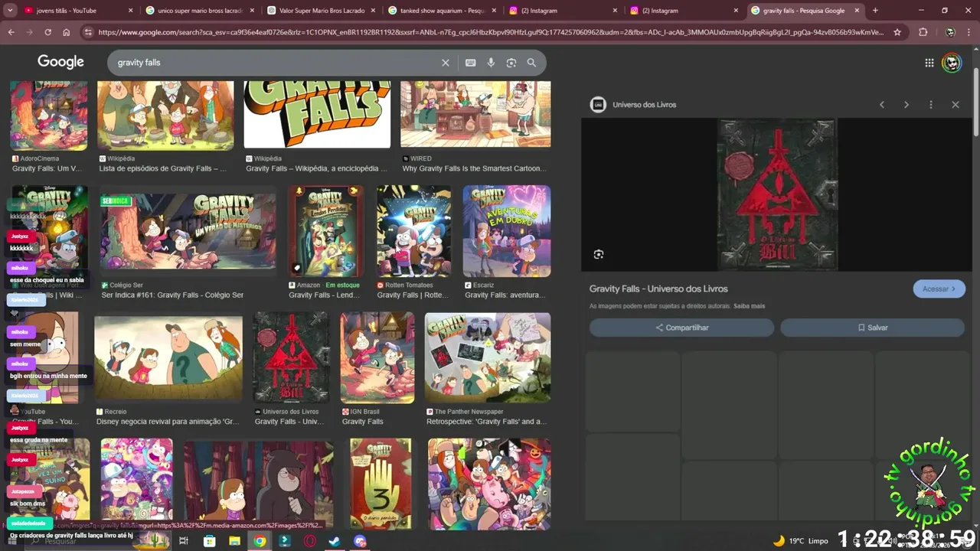Open Task View on the taskbar
The width and height of the screenshot is (980, 551).
[x=184, y=541]
